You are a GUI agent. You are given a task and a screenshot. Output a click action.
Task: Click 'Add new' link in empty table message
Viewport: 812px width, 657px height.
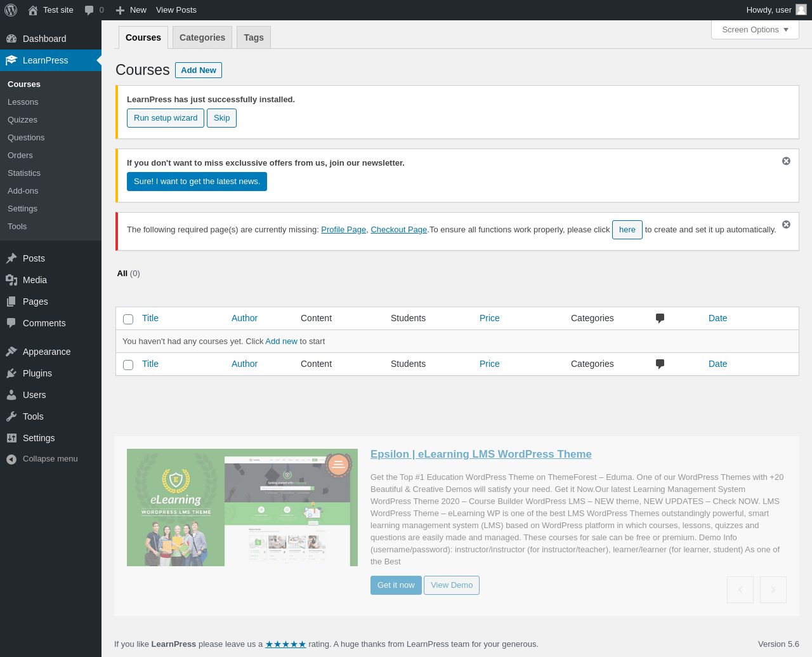coord(281,342)
